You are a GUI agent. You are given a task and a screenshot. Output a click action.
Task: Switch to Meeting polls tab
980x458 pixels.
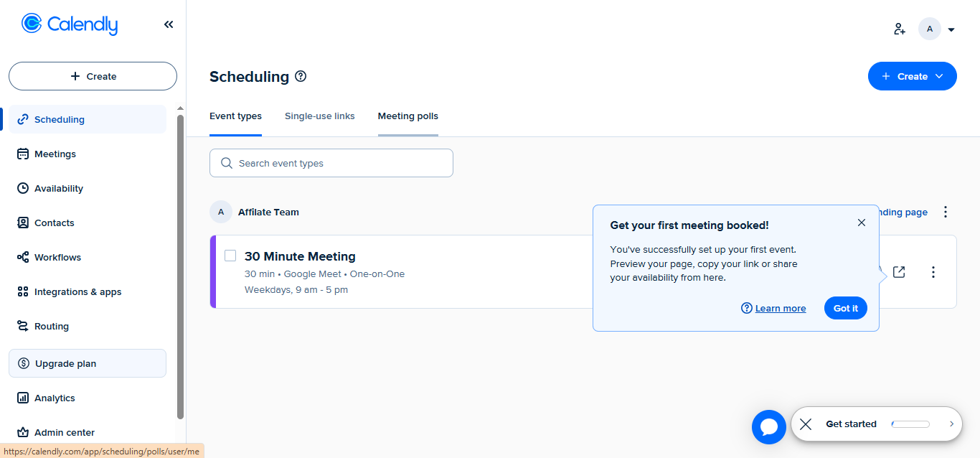coord(408,116)
